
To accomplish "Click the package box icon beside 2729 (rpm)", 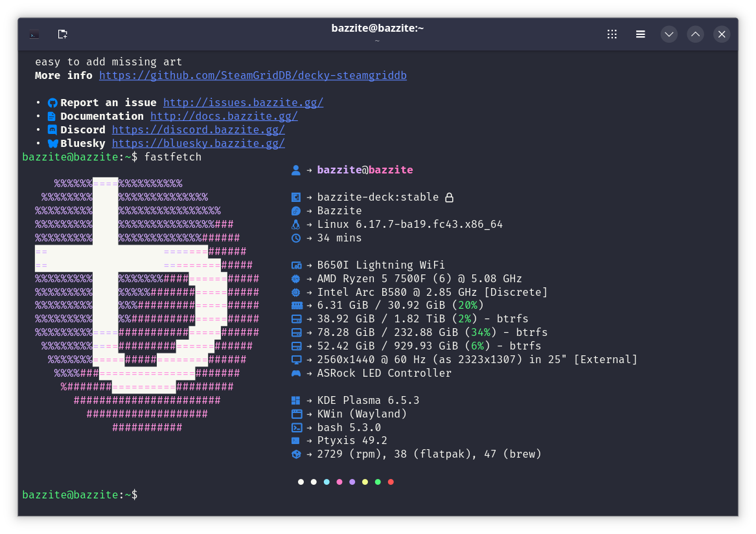I will [x=296, y=454].
